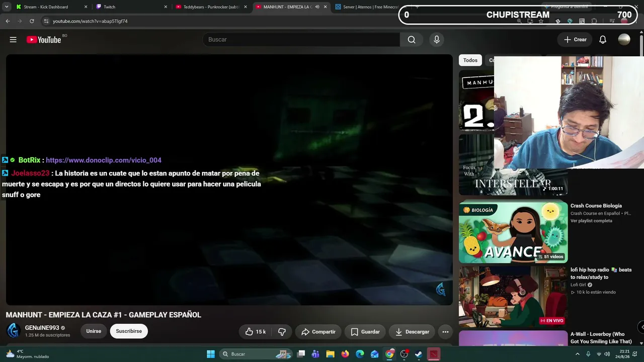Image resolution: width=644 pixels, height=362 pixels.
Task: View site information for youtube.com
Action: 46,21
